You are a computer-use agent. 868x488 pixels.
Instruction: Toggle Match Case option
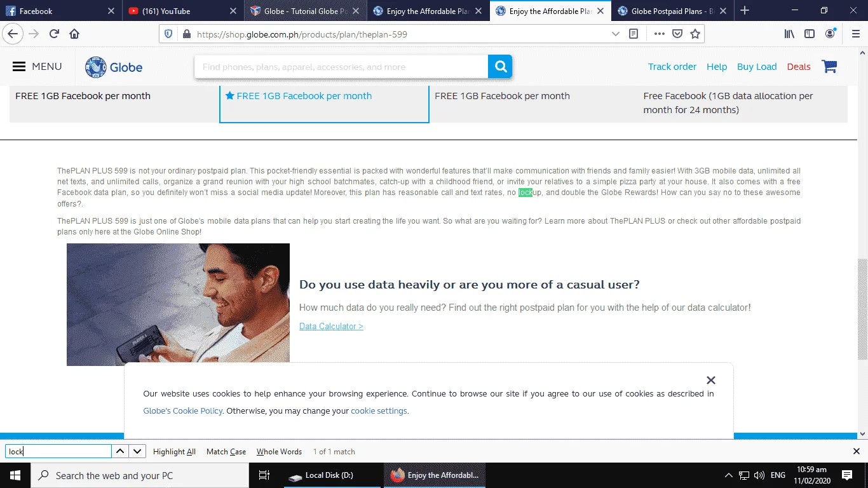[x=226, y=452]
